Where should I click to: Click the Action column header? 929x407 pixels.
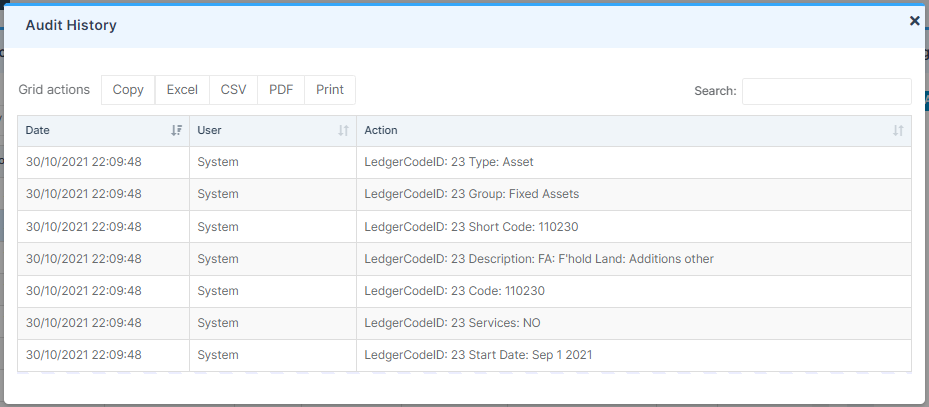(634, 130)
